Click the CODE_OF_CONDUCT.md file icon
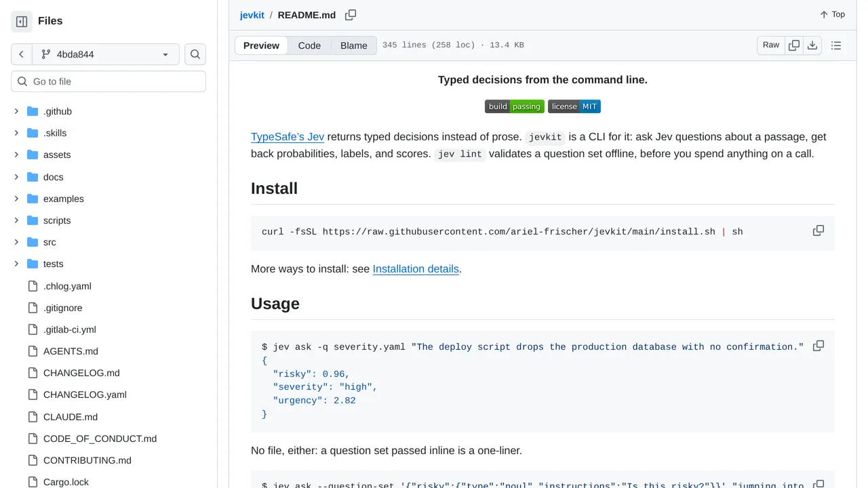The width and height of the screenshot is (868, 488). pyautogui.click(x=33, y=439)
